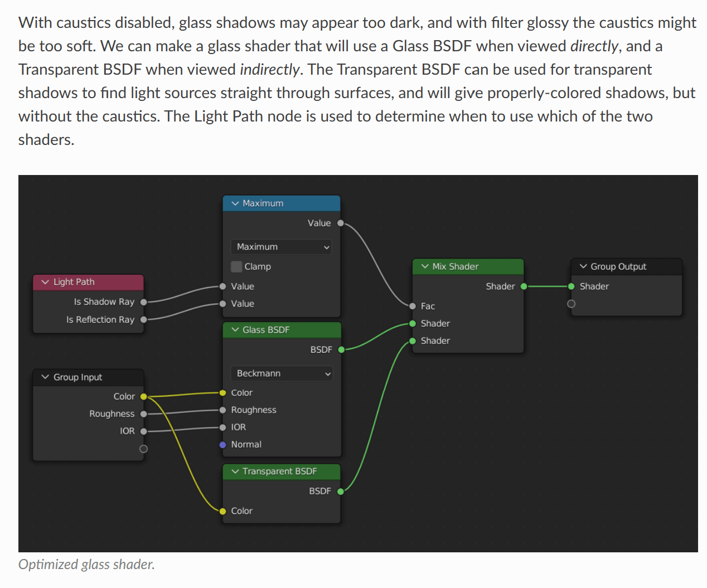Select the Is Reflection Ray output socket

point(143,319)
